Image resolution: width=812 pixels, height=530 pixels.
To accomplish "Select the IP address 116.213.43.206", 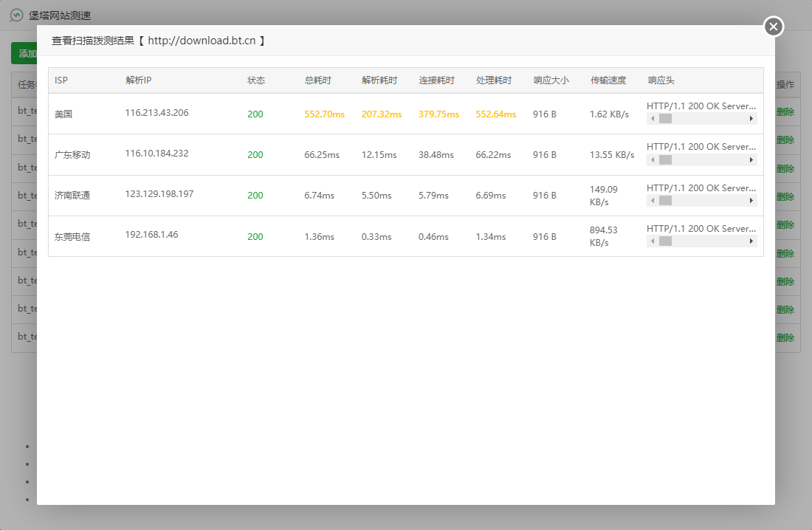I will tap(156, 113).
